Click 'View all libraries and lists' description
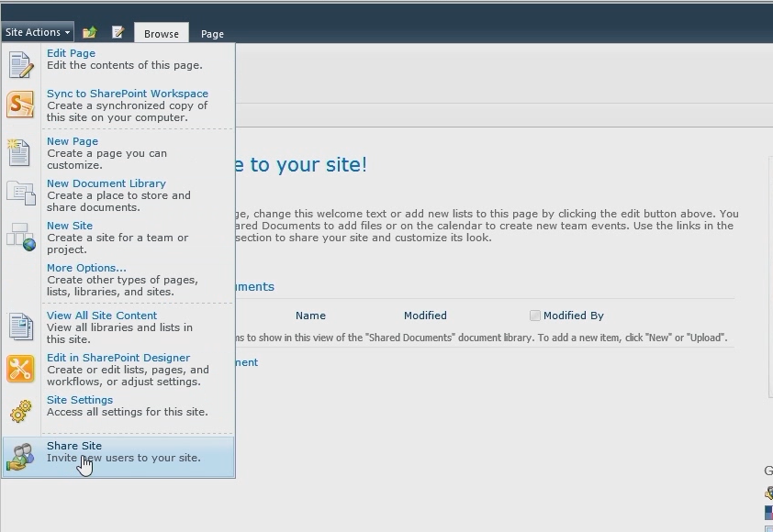The image size is (773, 532). pyautogui.click(x=119, y=334)
